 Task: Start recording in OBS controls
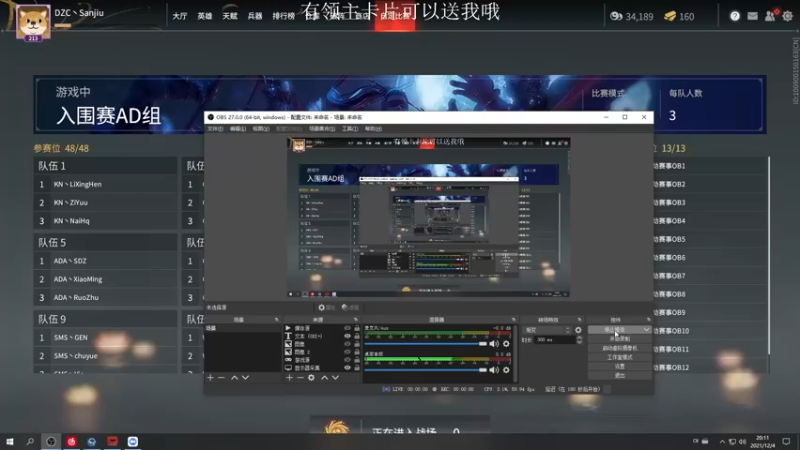(619, 339)
